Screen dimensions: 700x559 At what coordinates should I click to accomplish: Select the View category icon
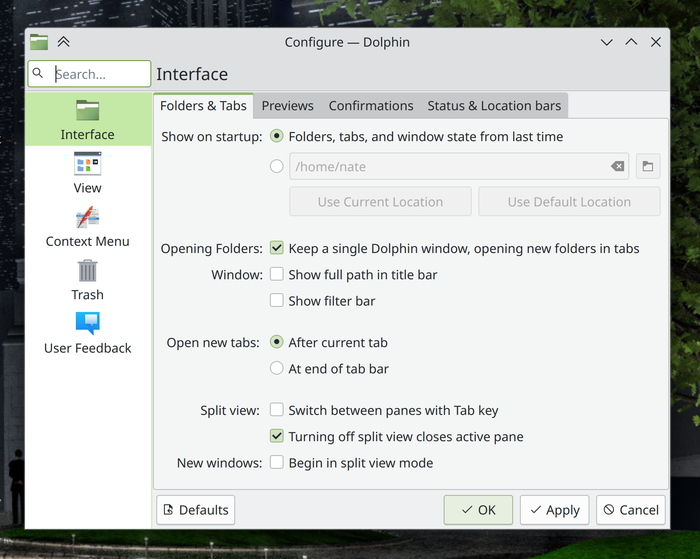pos(88,172)
